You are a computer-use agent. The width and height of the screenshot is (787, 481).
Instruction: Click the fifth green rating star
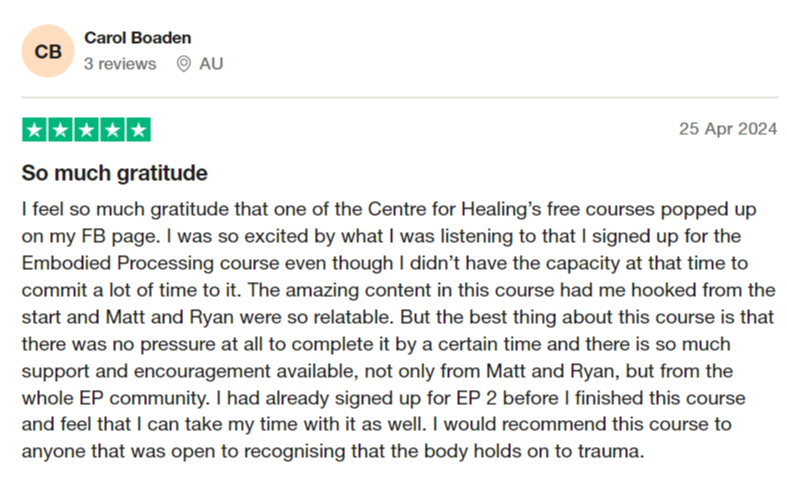click(139, 130)
